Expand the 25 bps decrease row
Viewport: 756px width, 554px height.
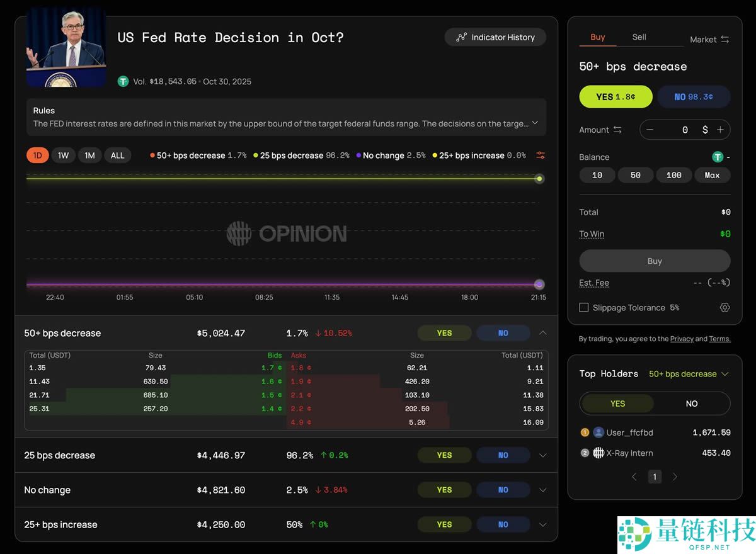[x=542, y=455]
